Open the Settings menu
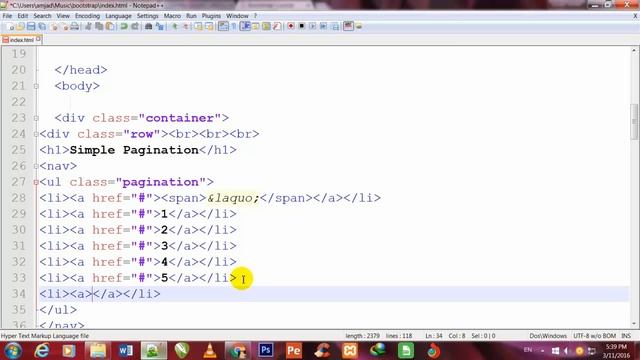Viewport: 640px width, 360px height. (147, 16)
